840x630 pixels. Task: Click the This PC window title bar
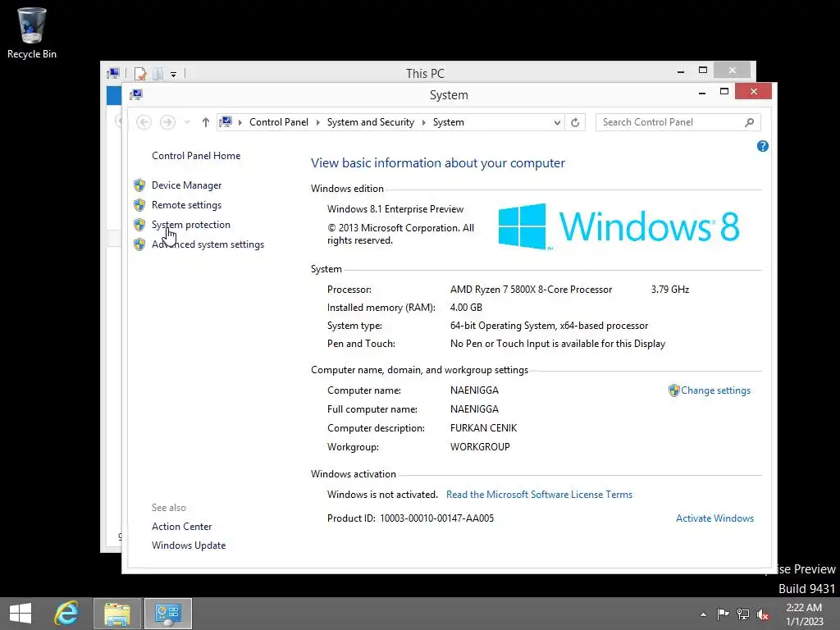click(425, 73)
